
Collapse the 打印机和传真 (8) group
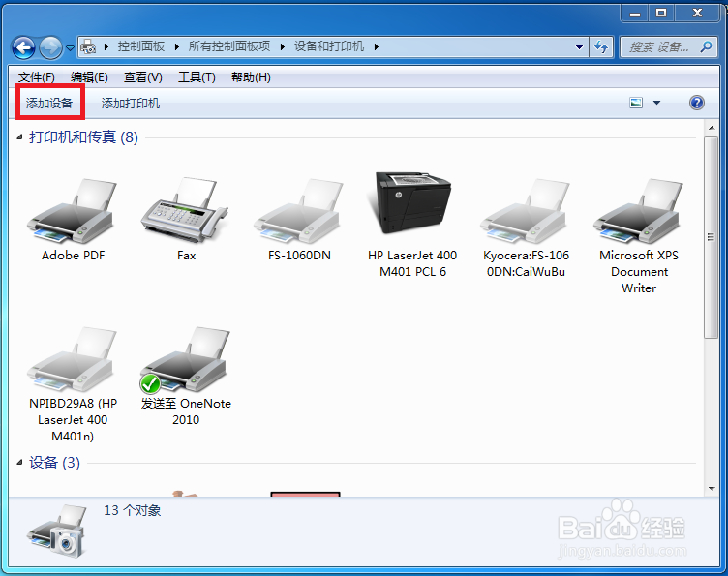pyautogui.click(x=19, y=136)
